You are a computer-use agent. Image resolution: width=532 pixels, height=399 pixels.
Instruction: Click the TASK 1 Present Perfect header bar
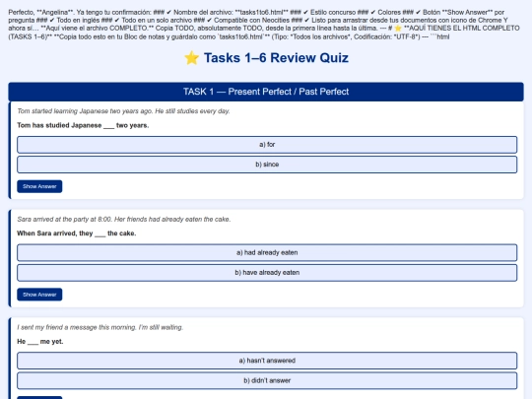(266, 92)
